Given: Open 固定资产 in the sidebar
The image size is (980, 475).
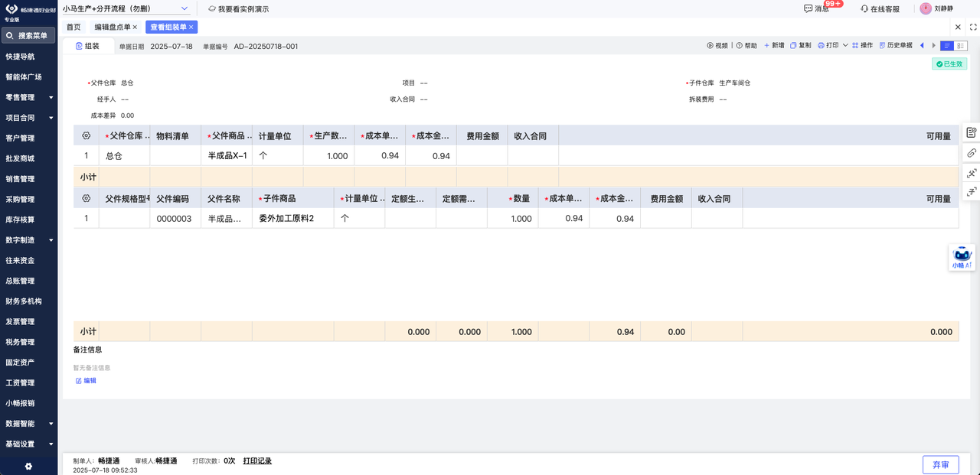Looking at the screenshot, I should pyautogui.click(x=20, y=362).
